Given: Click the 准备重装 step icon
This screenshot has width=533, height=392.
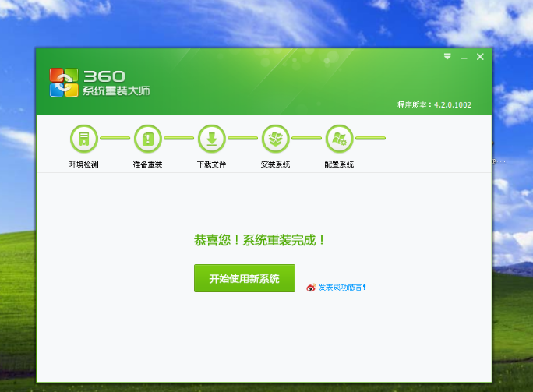Looking at the screenshot, I should coord(148,139).
